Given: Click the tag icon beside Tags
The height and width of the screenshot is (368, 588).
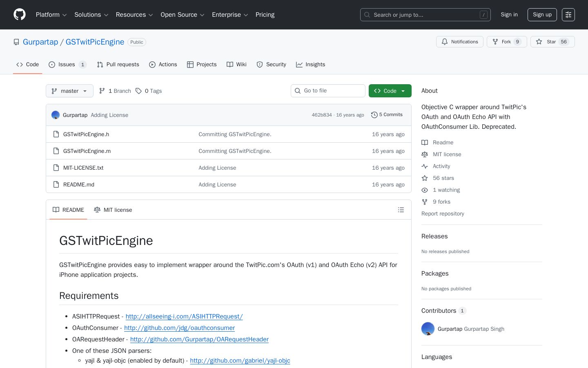Looking at the screenshot, I should pos(139,91).
